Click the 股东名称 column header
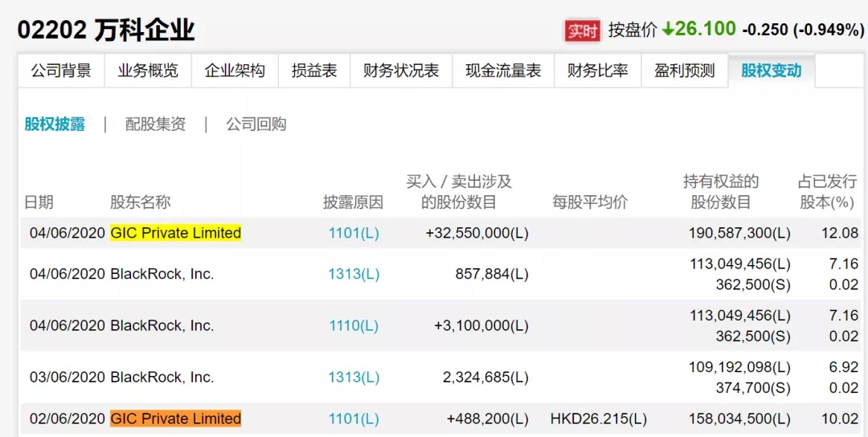The image size is (868, 437). (140, 202)
